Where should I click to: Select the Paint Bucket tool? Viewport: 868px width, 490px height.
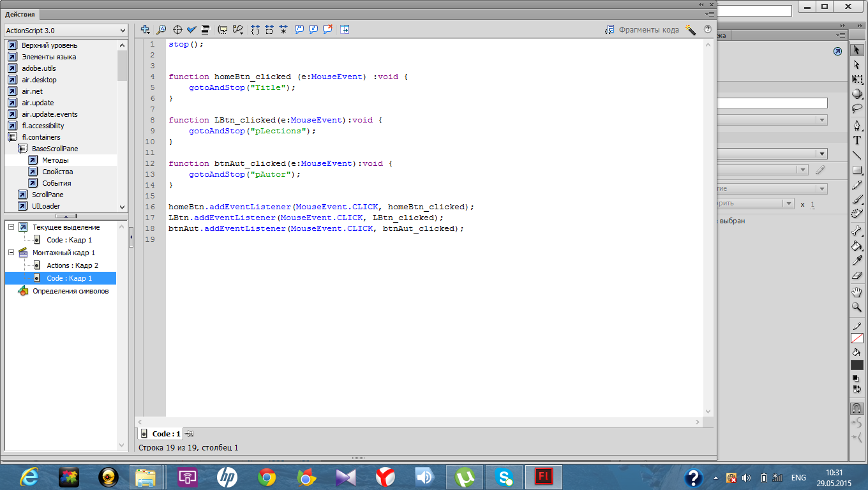point(857,246)
